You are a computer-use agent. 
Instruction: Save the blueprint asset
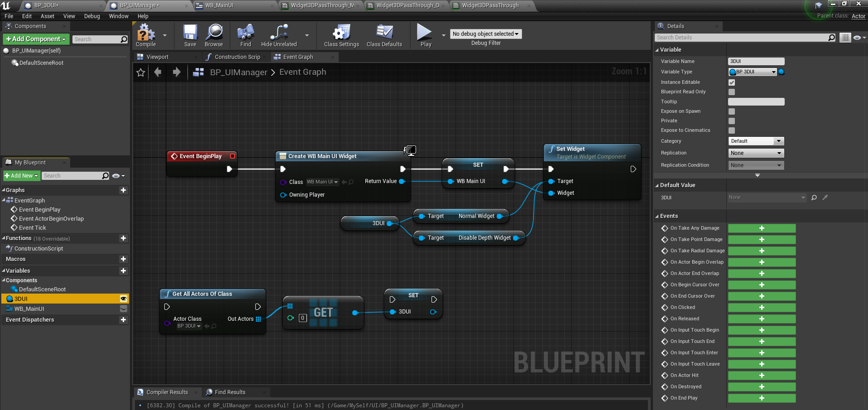[x=190, y=35]
